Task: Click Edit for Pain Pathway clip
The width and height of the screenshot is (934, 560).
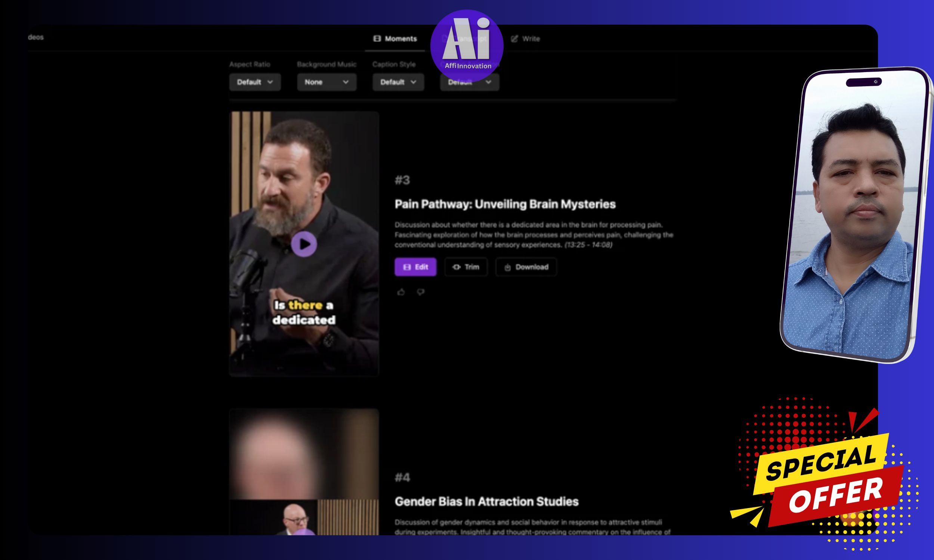Action: (x=415, y=267)
